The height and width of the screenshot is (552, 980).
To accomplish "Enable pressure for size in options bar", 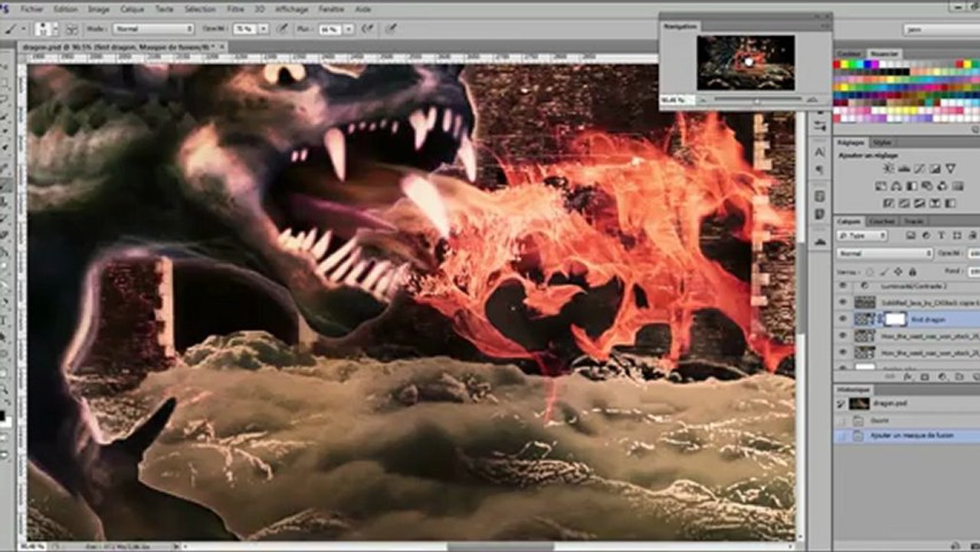I will pyautogui.click(x=391, y=28).
